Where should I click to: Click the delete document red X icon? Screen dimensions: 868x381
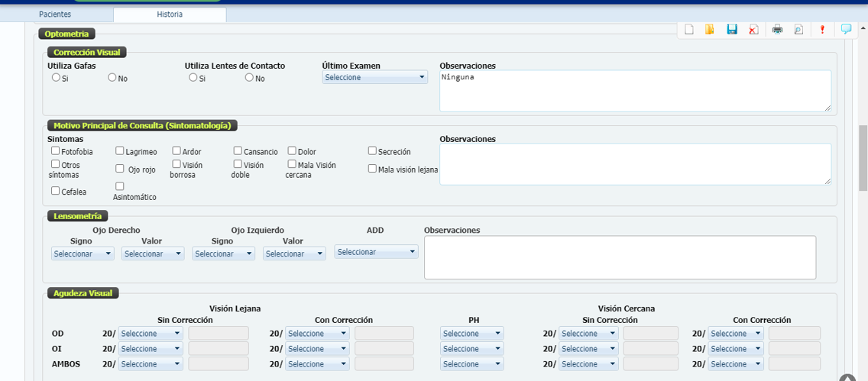[753, 30]
